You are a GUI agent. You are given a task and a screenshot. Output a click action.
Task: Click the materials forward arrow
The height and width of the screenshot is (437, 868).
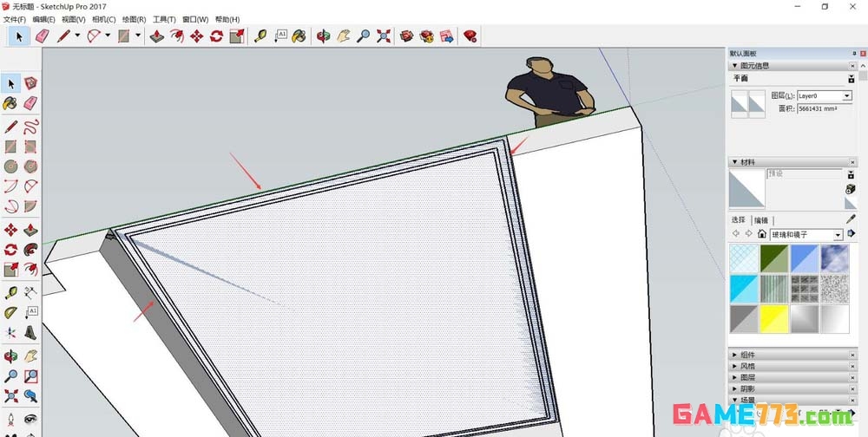pyautogui.click(x=748, y=234)
